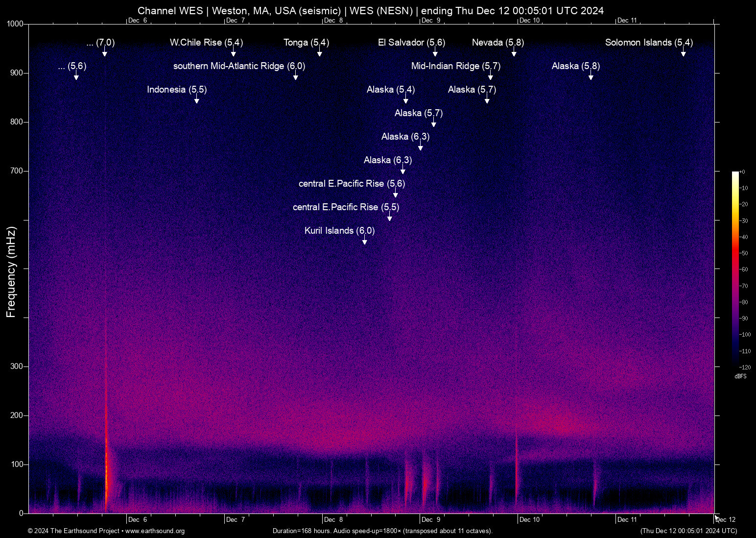Screen dimensions: 756x538
Task: Select the Dec 9 date tick label
Action: tap(431, 519)
